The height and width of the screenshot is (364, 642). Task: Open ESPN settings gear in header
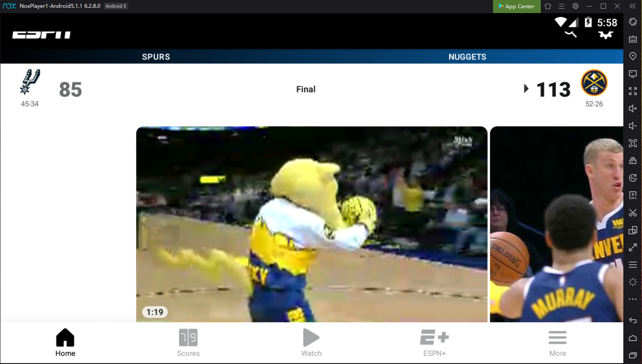click(x=606, y=35)
